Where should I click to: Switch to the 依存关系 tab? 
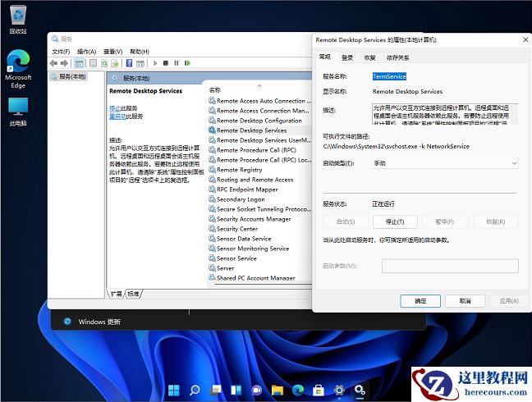point(397,57)
